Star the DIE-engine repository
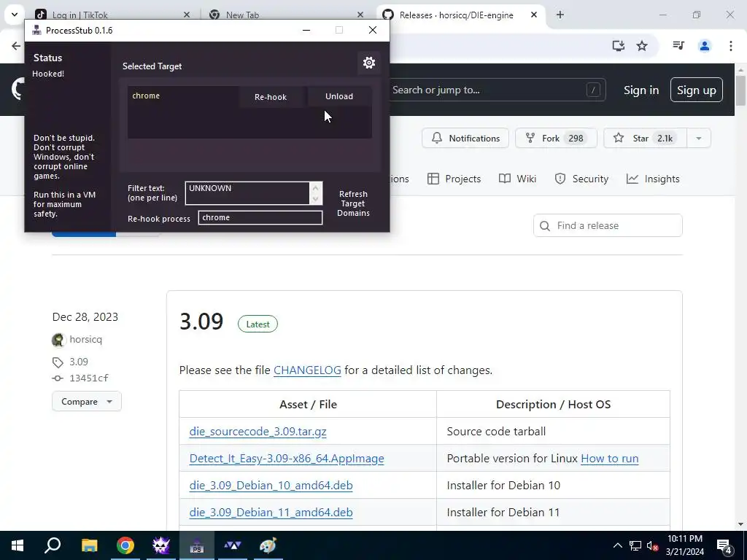Screen dimensions: 747x560 tap(646, 138)
